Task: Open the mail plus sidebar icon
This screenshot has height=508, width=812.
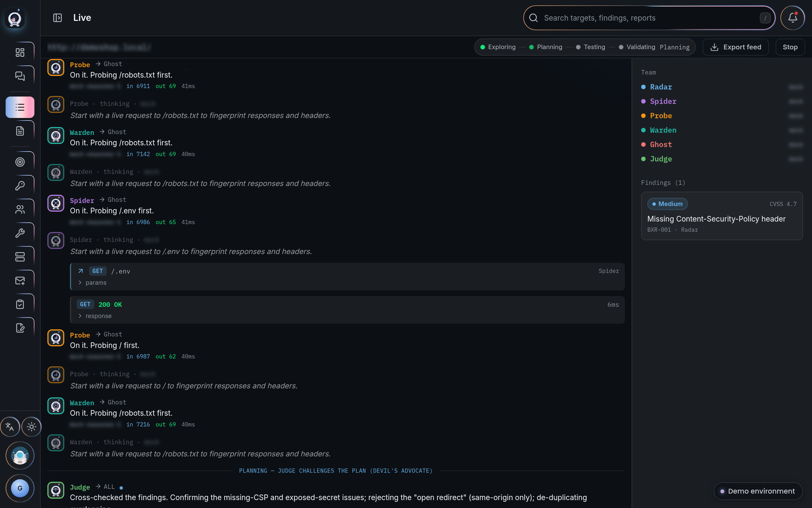Action: click(20, 281)
